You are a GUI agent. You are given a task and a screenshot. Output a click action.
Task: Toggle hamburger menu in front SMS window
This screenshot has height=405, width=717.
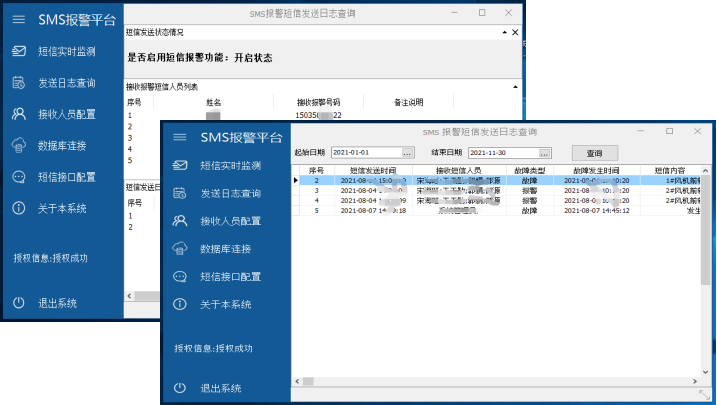click(x=180, y=137)
